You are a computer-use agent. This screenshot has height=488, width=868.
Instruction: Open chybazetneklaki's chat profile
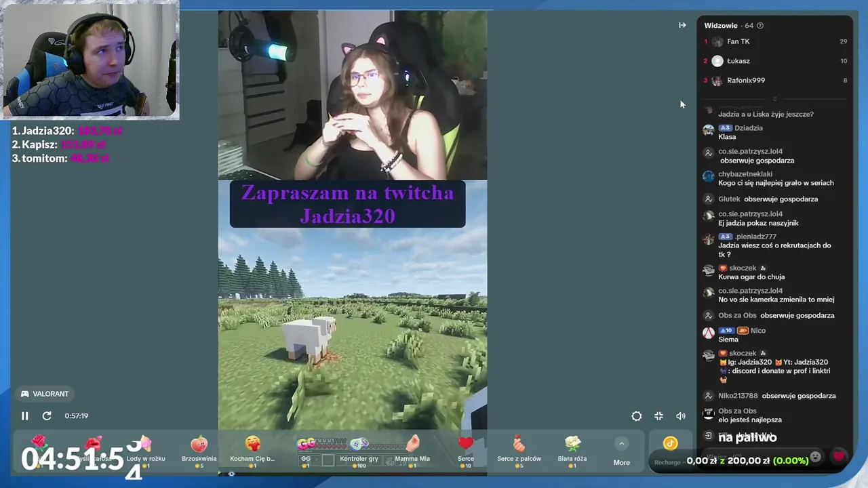click(745, 174)
